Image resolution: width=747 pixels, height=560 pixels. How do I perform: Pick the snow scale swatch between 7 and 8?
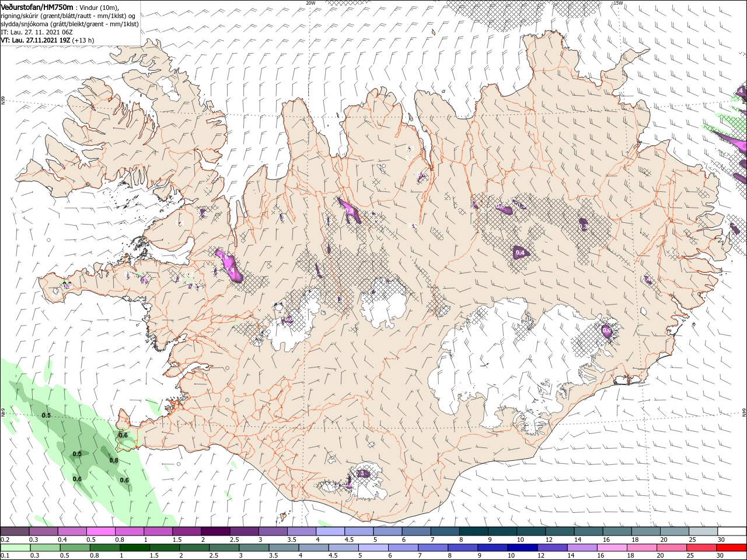[x=444, y=531]
